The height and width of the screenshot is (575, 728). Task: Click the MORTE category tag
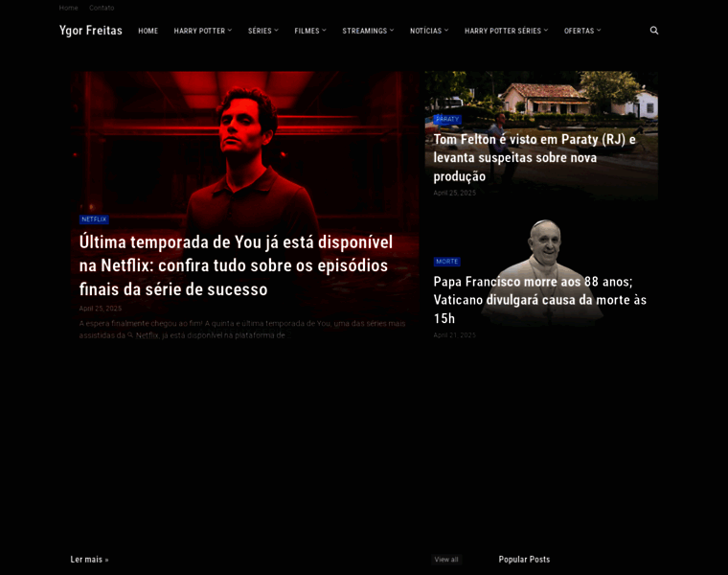tap(447, 262)
